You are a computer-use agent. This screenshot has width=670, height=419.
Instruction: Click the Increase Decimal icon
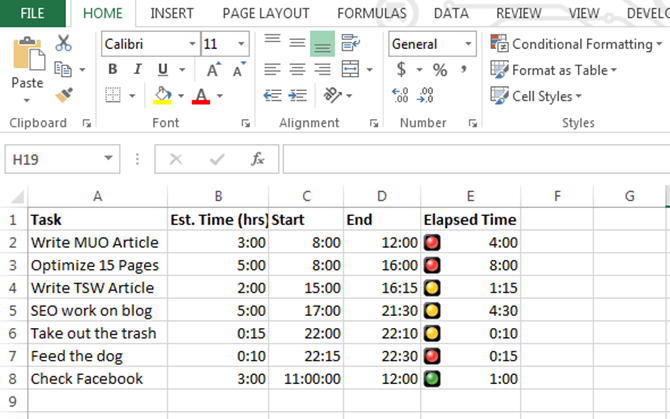pos(401,96)
